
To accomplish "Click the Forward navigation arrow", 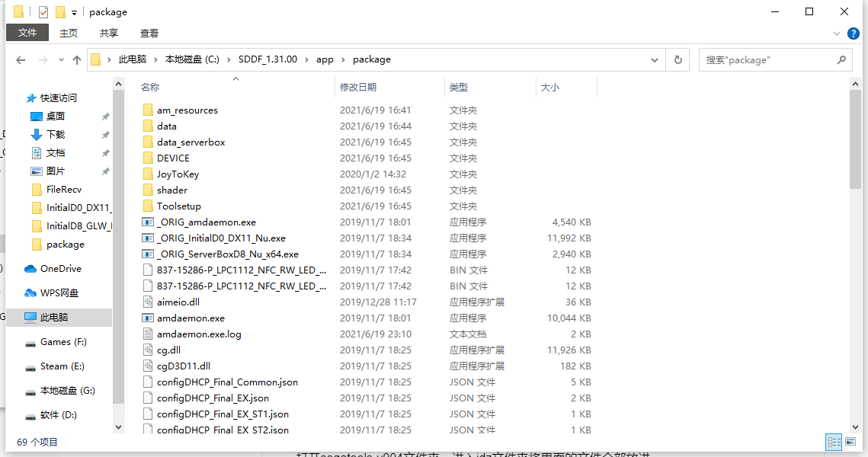I will point(43,59).
